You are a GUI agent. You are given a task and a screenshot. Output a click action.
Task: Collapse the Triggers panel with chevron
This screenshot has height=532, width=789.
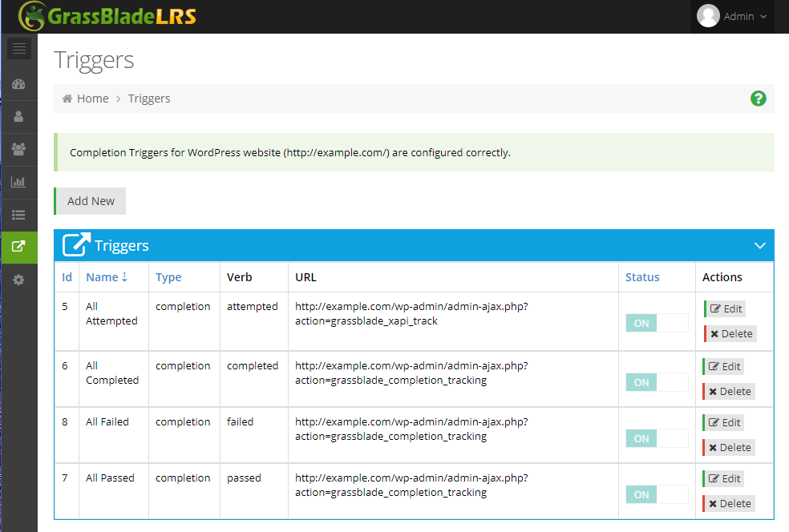tap(760, 245)
